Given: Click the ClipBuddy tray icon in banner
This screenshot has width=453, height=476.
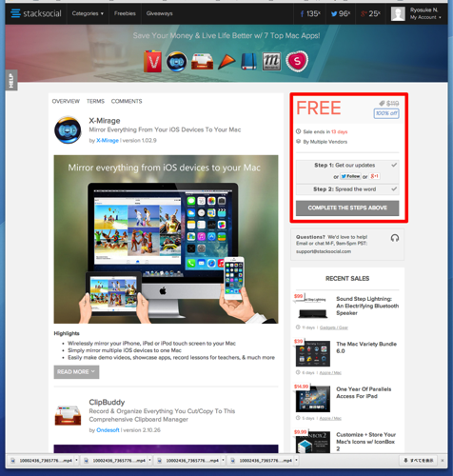Looking at the screenshot, I should click(x=202, y=61).
